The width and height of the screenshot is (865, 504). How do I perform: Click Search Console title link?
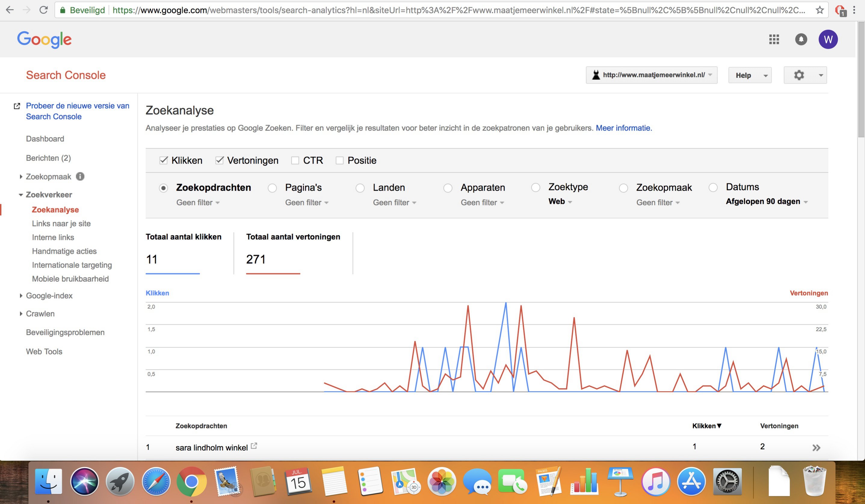coord(66,75)
